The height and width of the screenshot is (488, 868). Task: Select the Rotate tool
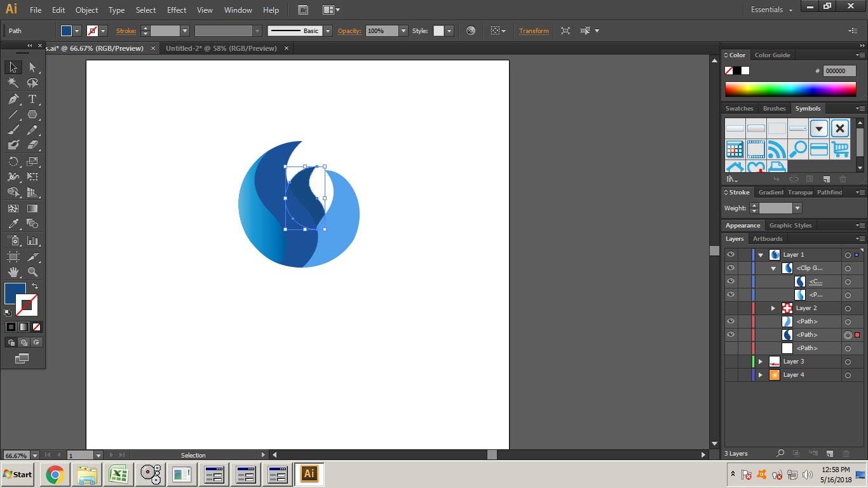point(13,161)
